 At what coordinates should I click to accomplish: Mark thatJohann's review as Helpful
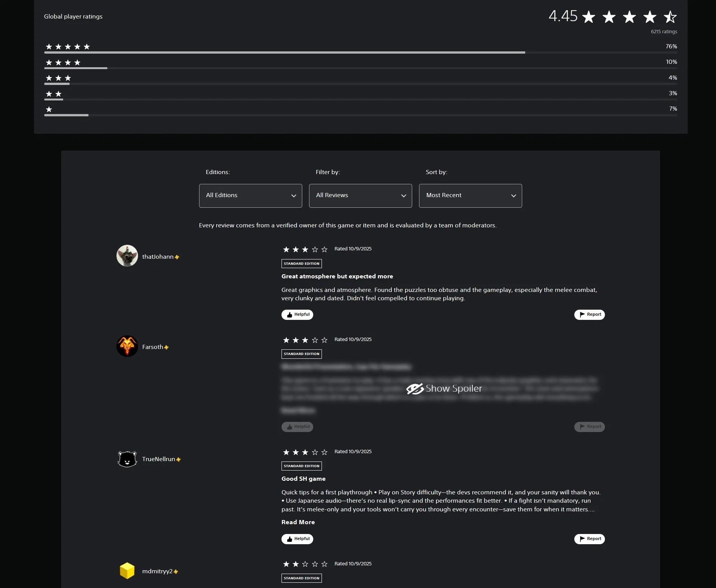point(297,315)
